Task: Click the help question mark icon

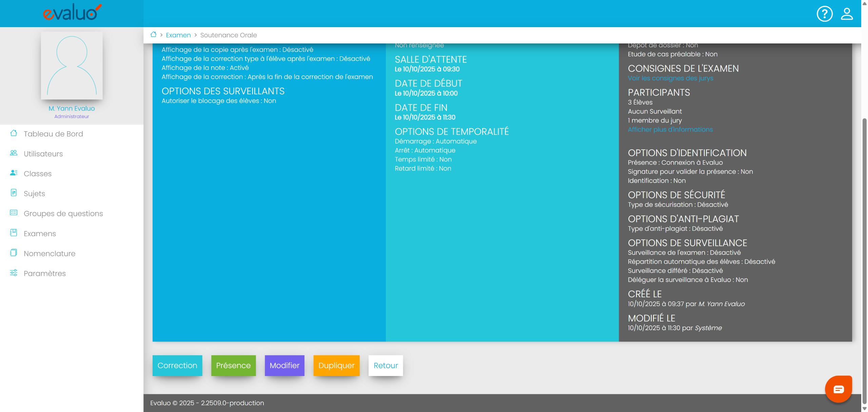Action: (x=824, y=14)
